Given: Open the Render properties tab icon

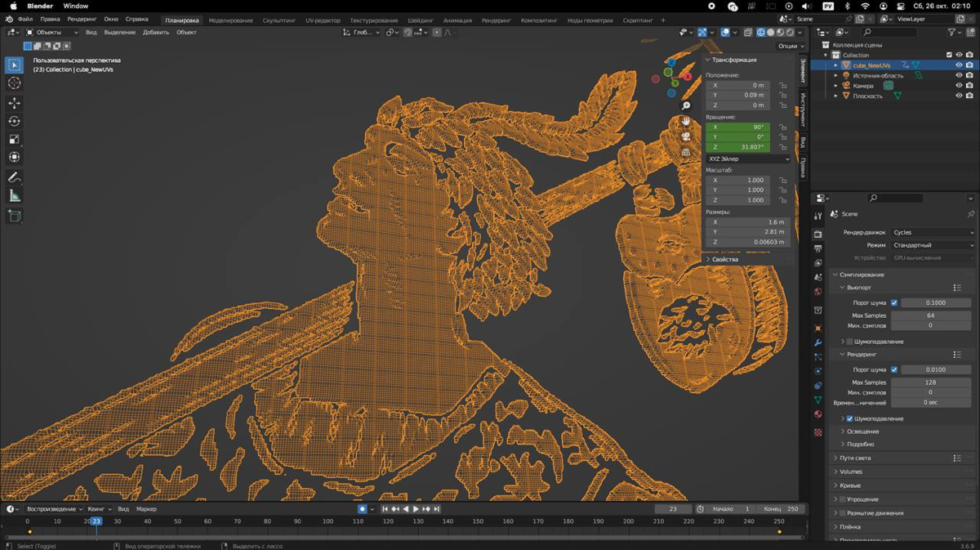Looking at the screenshot, I should coord(818,235).
